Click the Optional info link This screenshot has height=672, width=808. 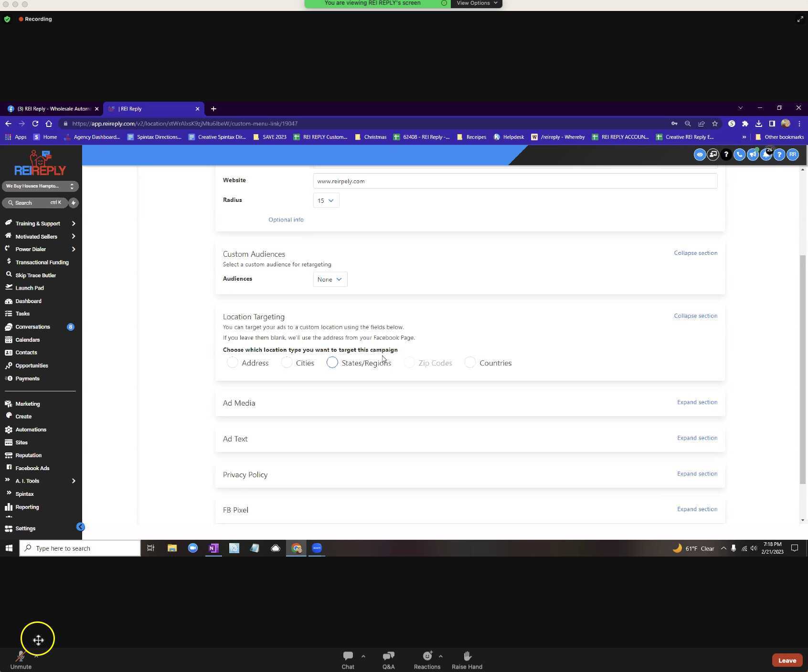coord(286,220)
